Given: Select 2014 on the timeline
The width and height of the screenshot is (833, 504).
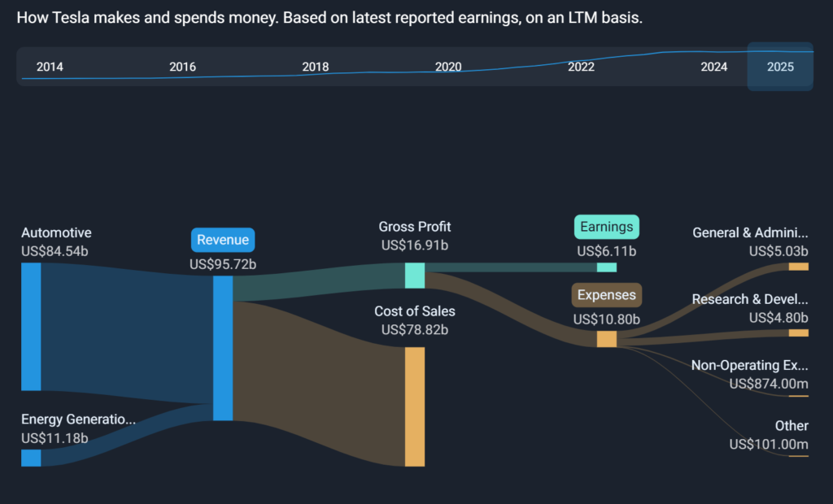Looking at the screenshot, I should (x=50, y=67).
